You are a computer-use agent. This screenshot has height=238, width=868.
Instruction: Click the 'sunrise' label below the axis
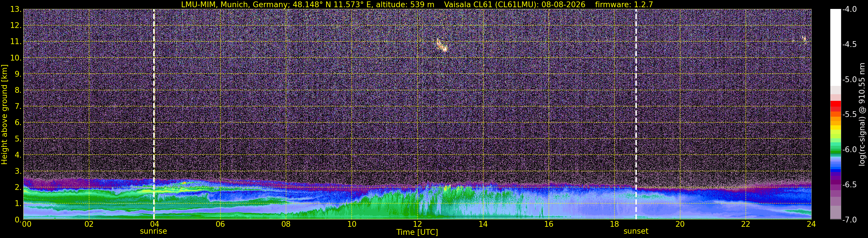153,231
